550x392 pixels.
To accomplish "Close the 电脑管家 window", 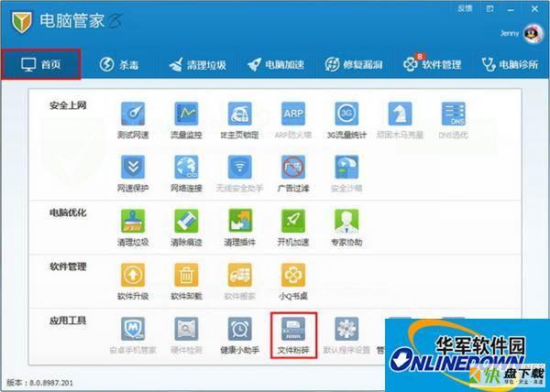I will pyautogui.click(x=534, y=9).
